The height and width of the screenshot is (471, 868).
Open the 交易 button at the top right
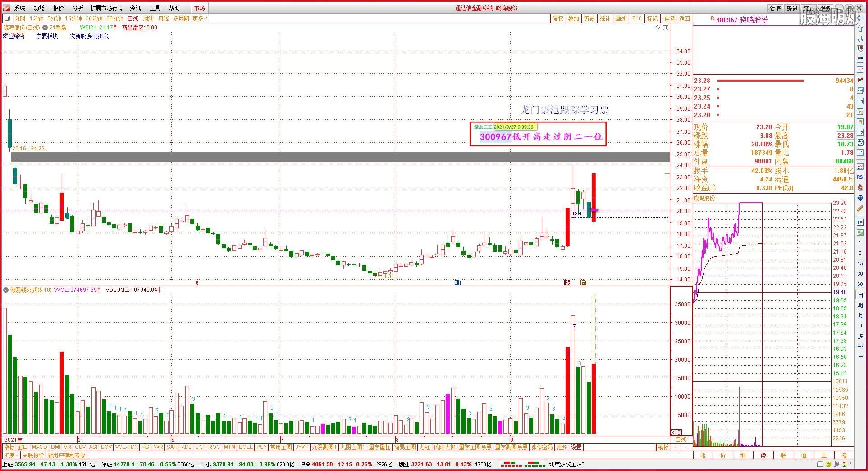809,8
